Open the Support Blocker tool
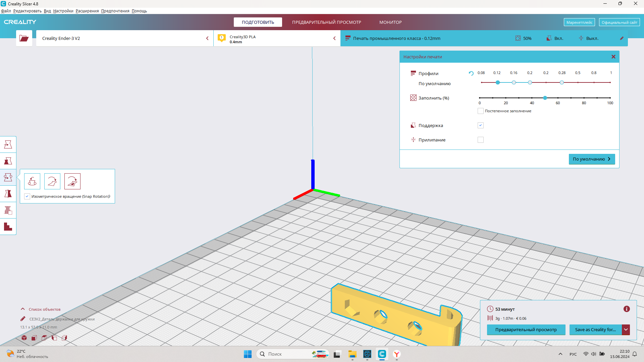 pos(8,227)
